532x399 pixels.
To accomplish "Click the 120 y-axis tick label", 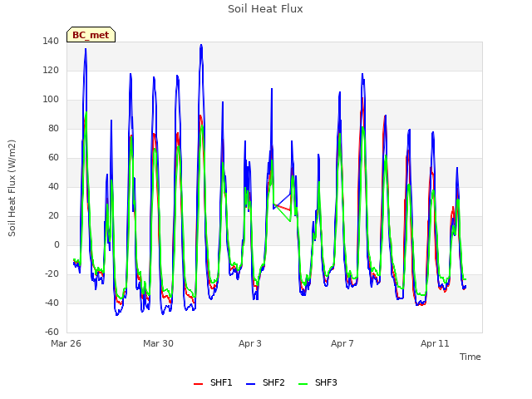I will tap(51, 70).
